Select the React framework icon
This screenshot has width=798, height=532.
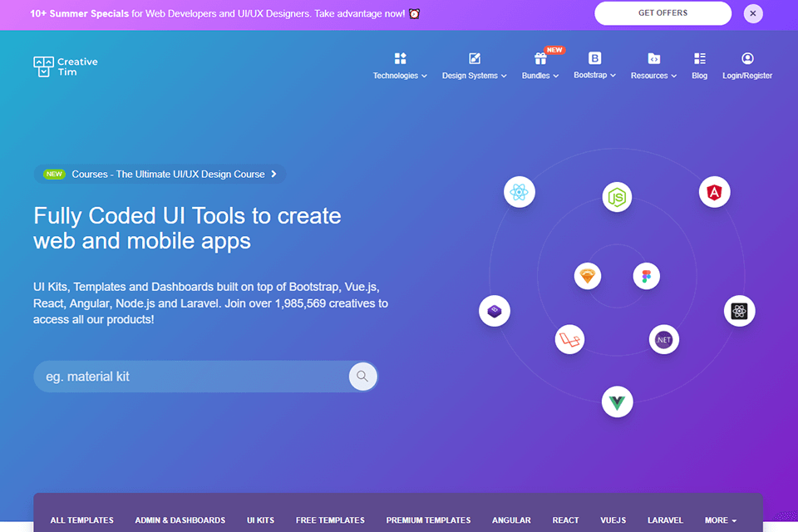[x=520, y=192]
